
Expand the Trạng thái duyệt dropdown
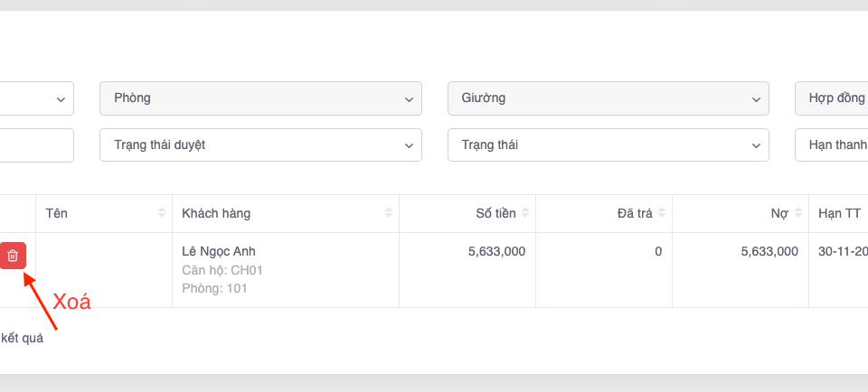point(260,145)
